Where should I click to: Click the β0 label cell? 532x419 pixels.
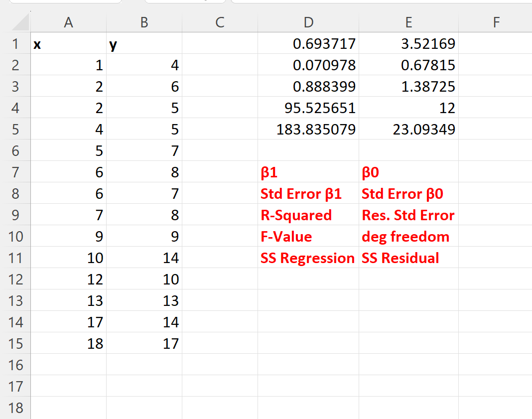408,172
